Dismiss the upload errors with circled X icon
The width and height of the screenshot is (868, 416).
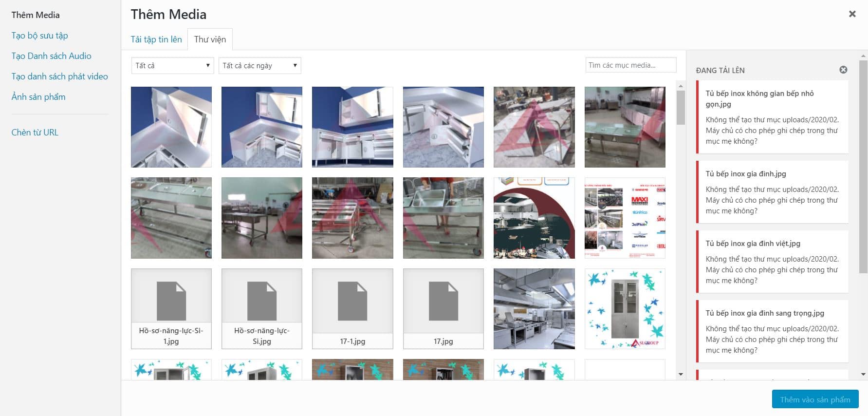coord(843,70)
